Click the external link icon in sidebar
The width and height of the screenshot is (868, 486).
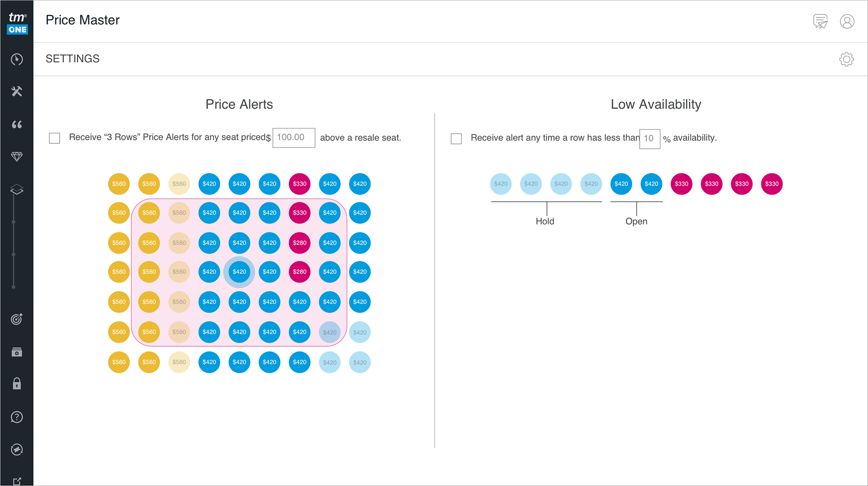(x=17, y=481)
